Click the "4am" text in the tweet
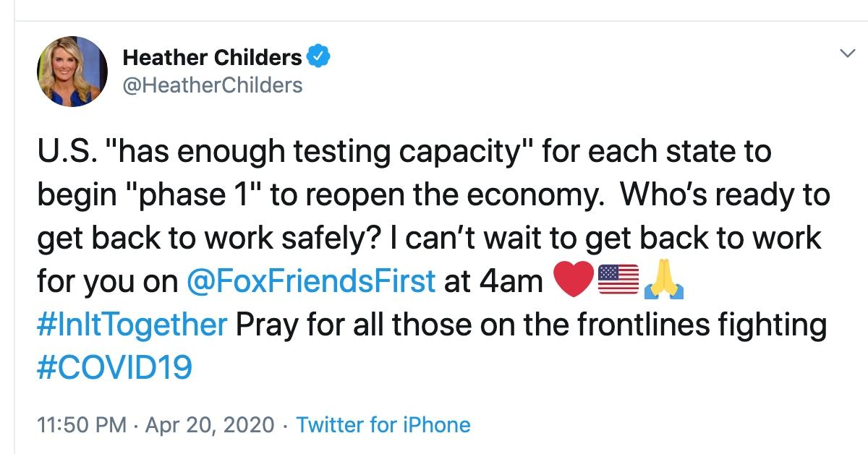Viewport: 868px width, 454px height. point(512,282)
